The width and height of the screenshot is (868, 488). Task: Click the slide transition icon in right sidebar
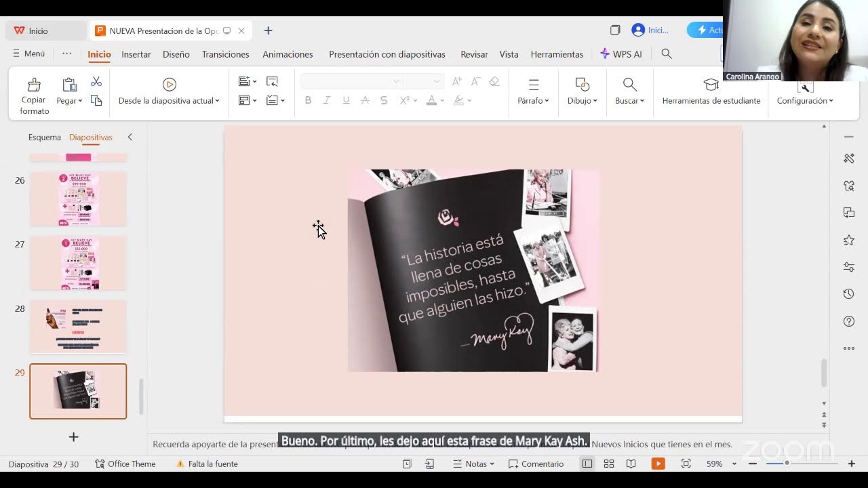pyautogui.click(x=849, y=212)
